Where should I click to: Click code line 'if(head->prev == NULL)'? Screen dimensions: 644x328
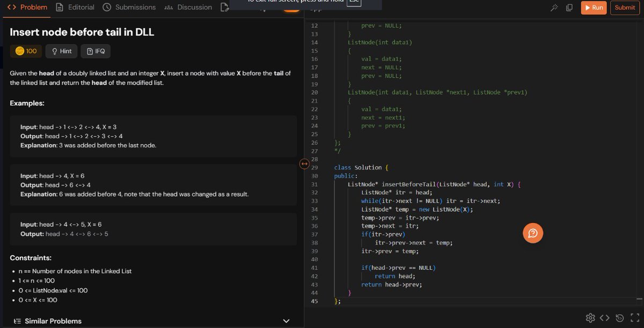pos(398,267)
